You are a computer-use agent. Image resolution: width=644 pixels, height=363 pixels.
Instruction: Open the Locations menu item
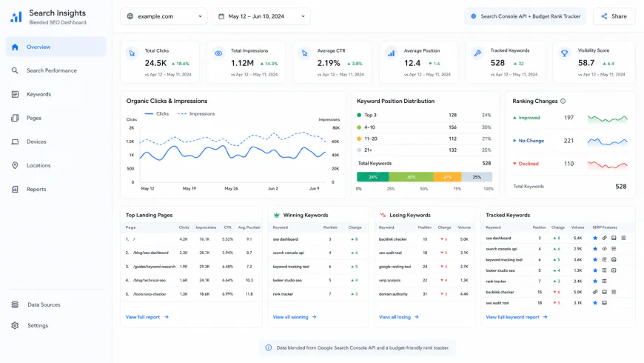coord(56,165)
